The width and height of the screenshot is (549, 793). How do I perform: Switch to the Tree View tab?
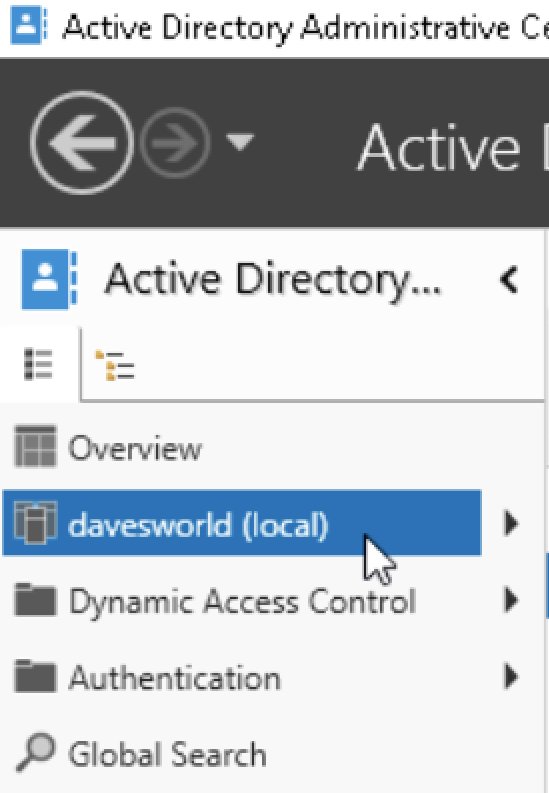115,365
